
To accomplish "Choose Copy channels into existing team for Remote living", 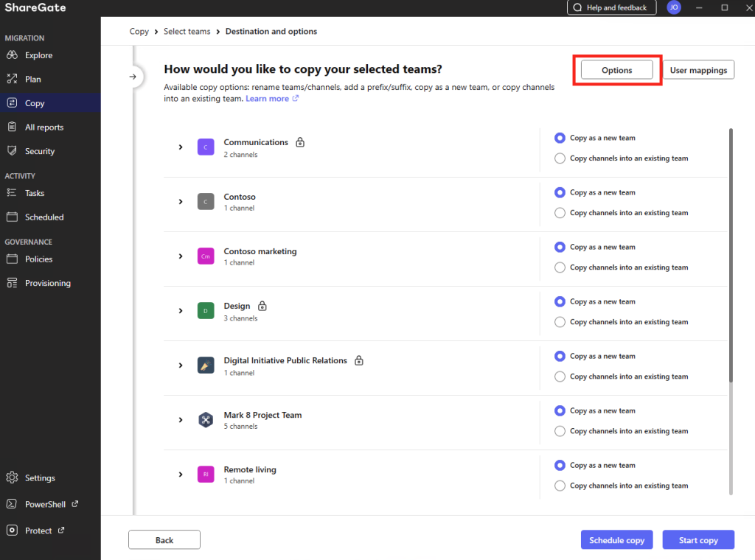I will click(x=560, y=486).
